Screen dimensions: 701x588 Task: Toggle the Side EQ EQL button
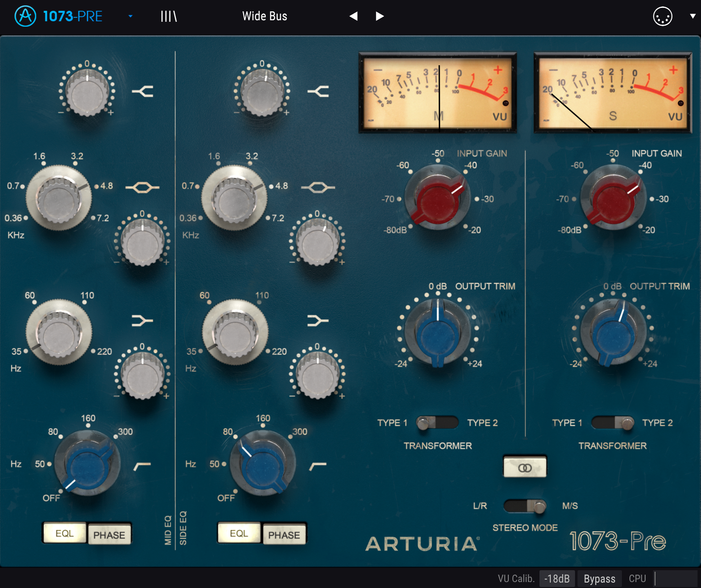pyautogui.click(x=239, y=533)
